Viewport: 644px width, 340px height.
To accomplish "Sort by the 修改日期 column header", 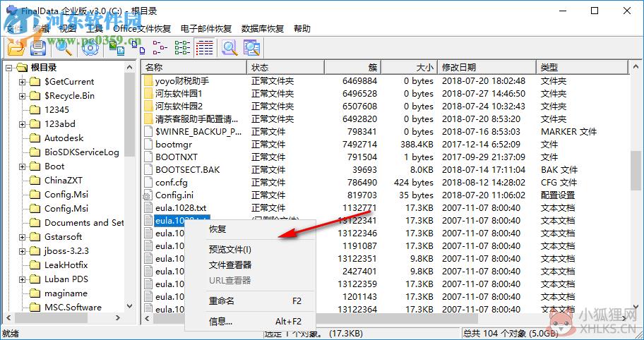I will (x=487, y=67).
